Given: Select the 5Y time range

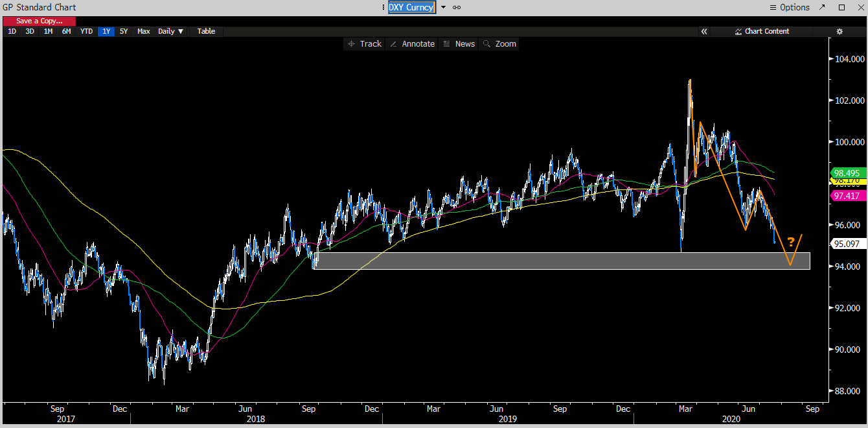Looking at the screenshot, I should (124, 31).
